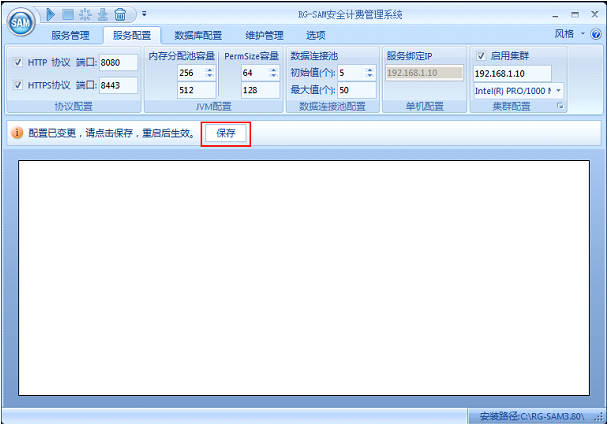The height and width of the screenshot is (424, 607).
Task: Click the 协议配置 group label
Action: click(x=74, y=106)
